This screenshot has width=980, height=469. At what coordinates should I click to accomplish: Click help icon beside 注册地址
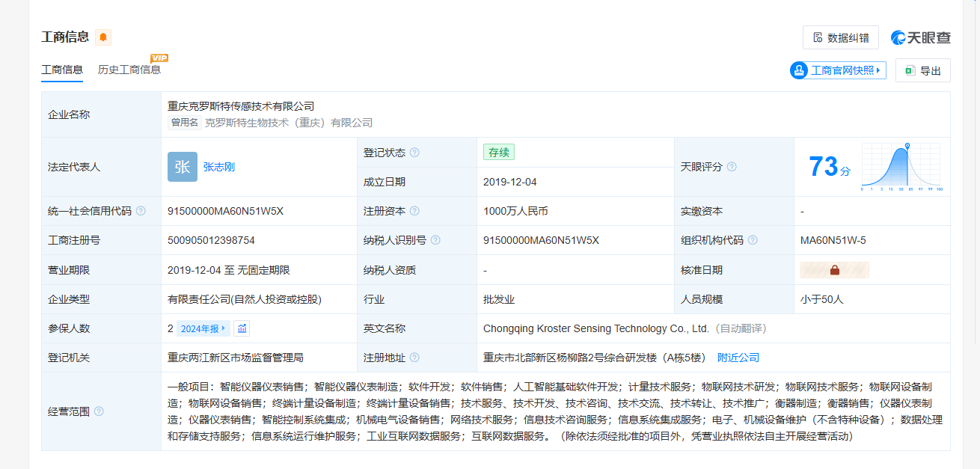414,358
